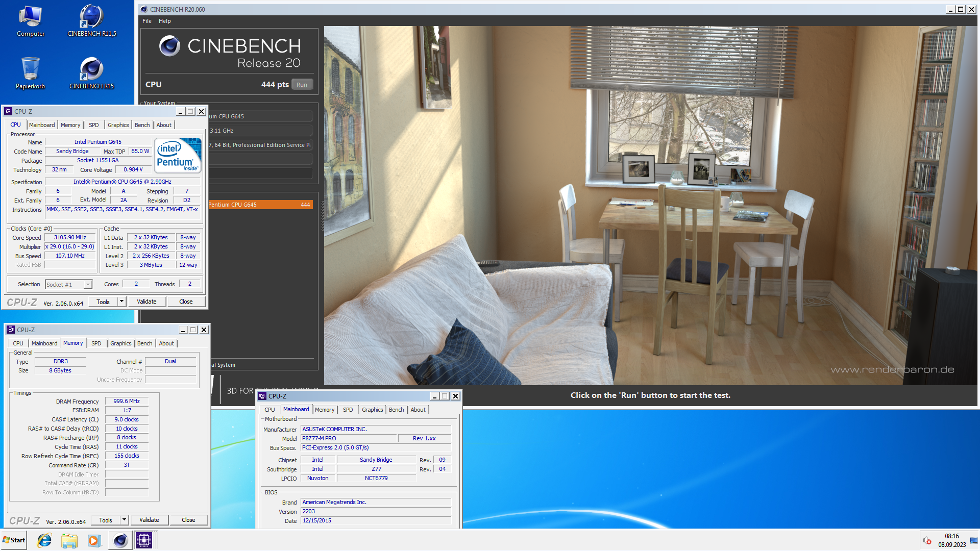The image size is (980, 551).
Task: Open the Help menu in Cinebench
Action: [164, 21]
